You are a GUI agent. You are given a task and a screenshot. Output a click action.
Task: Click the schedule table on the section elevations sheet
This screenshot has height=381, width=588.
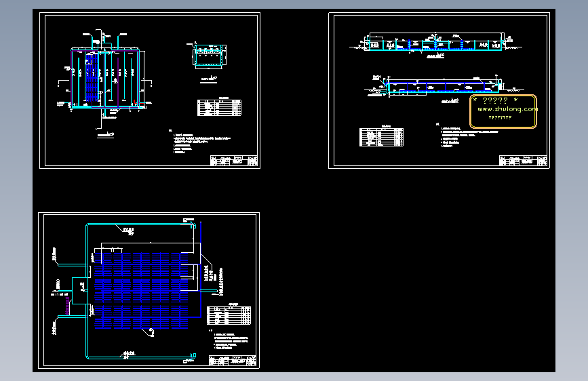point(381,137)
